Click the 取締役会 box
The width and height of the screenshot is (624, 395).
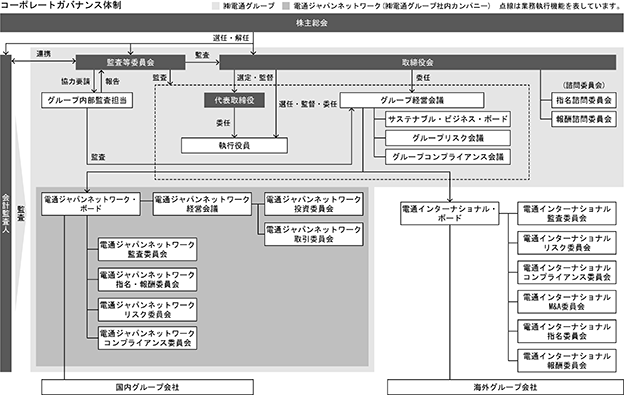pyautogui.click(x=418, y=62)
